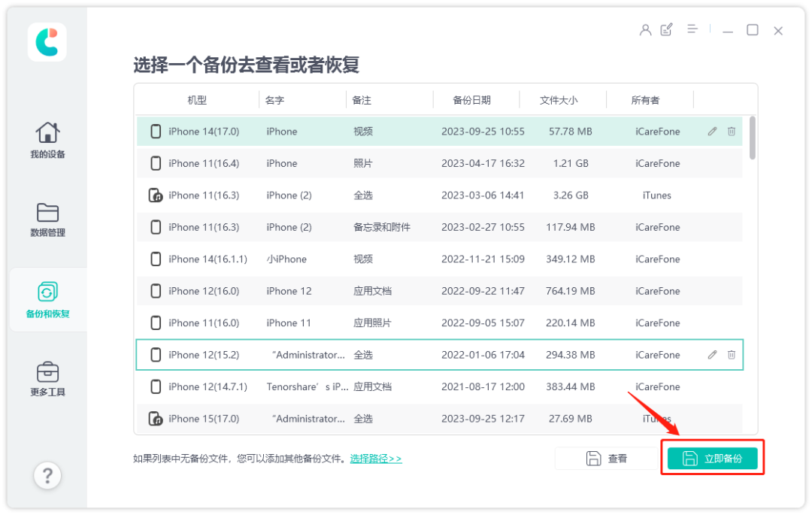Select backup with note 应用照片
Viewport: 812px width, 515px height.
click(x=439, y=323)
